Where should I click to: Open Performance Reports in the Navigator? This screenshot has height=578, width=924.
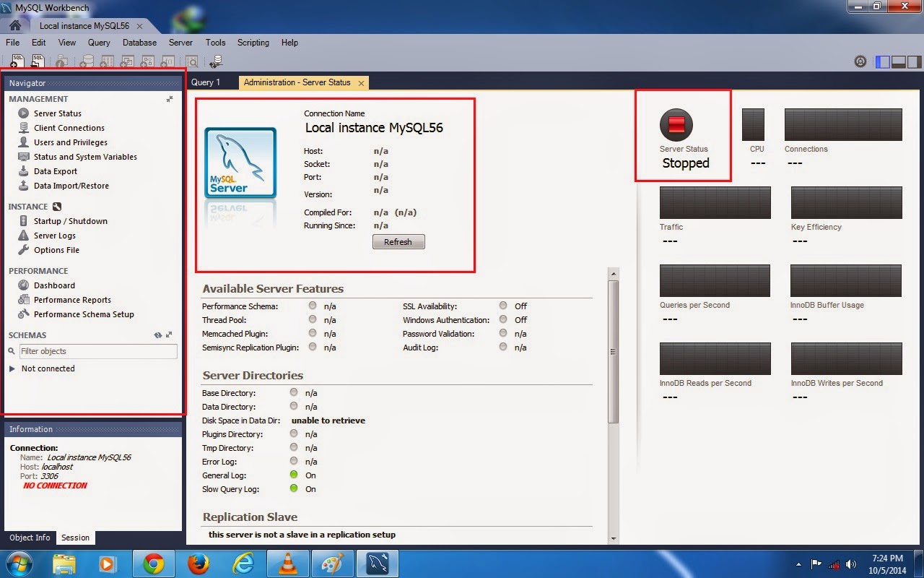(x=72, y=300)
